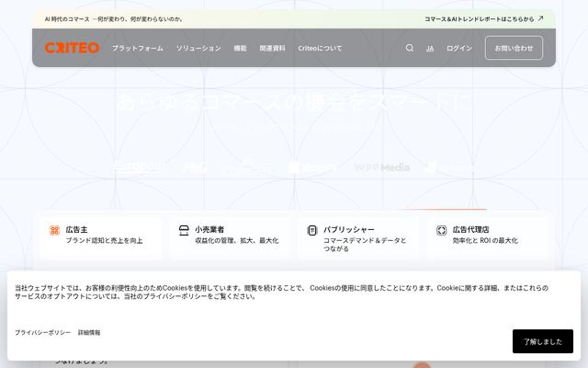
Task: Open the プライバシーポリシー link
Action: [43, 332]
